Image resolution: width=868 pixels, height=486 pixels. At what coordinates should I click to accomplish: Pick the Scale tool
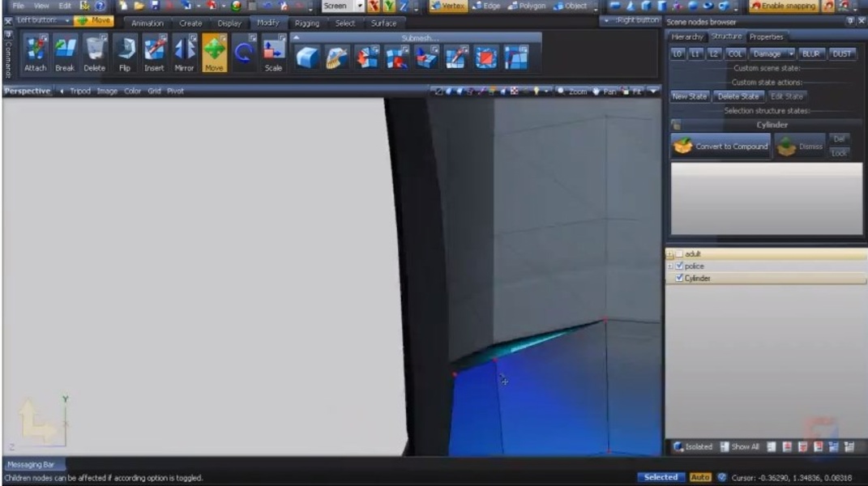(x=273, y=53)
